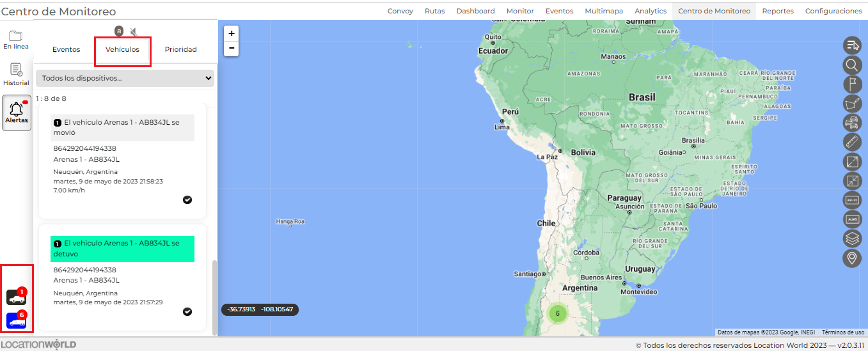Open the top-menu Eventos item
This screenshot has height=351, width=868.
click(559, 11)
